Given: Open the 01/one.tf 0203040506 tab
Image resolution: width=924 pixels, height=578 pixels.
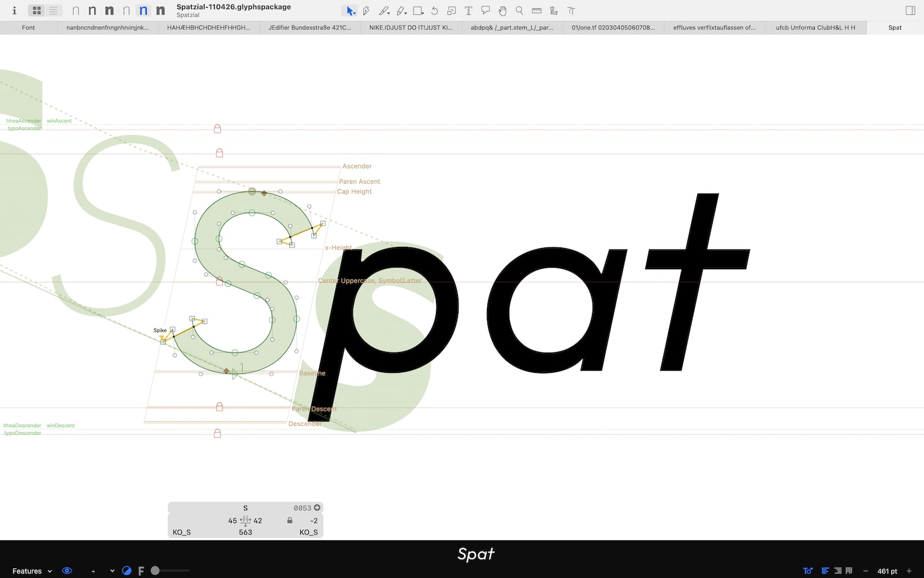Looking at the screenshot, I should tap(613, 27).
